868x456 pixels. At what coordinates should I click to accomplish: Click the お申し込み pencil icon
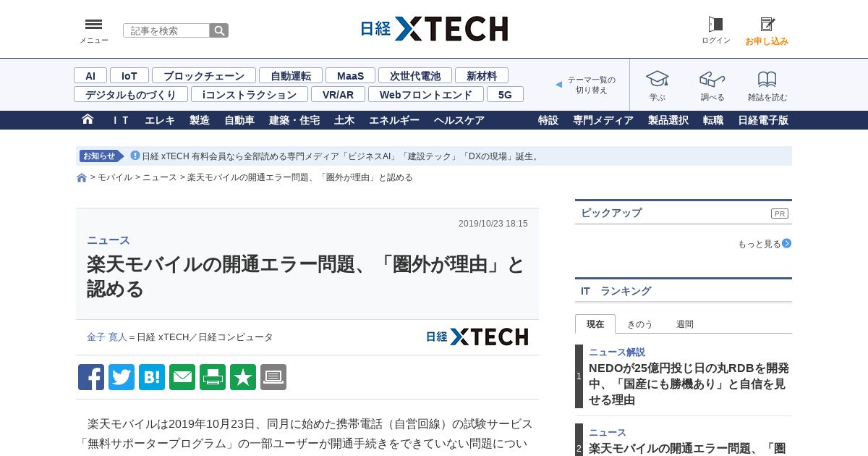click(x=767, y=25)
